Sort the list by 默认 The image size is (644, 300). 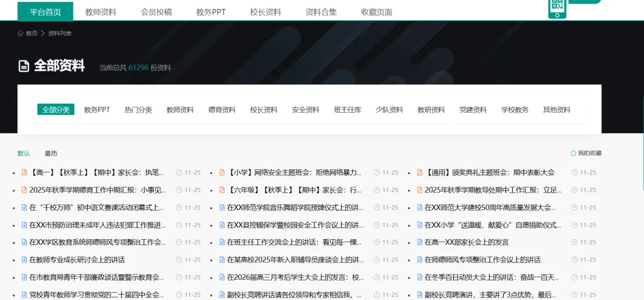(x=24, y=153)
